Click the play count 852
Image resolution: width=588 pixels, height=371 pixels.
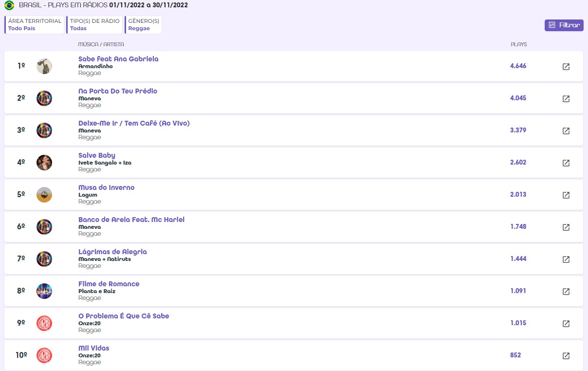coord(515,355)
